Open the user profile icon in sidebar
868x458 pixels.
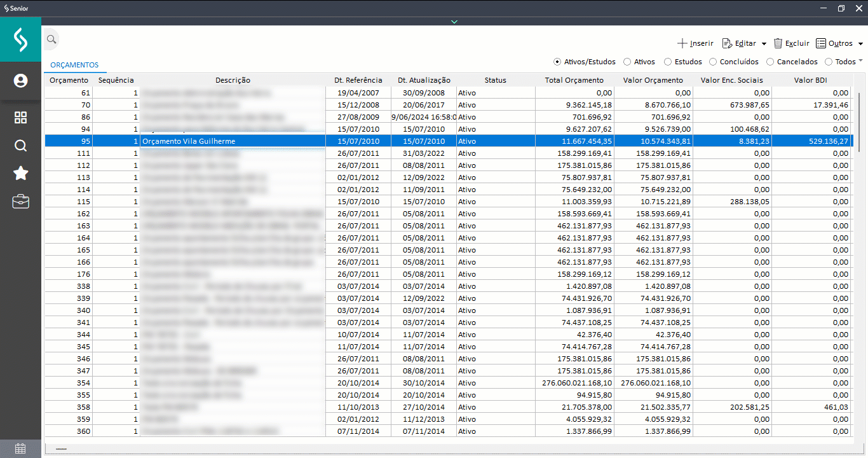[20, 81]
